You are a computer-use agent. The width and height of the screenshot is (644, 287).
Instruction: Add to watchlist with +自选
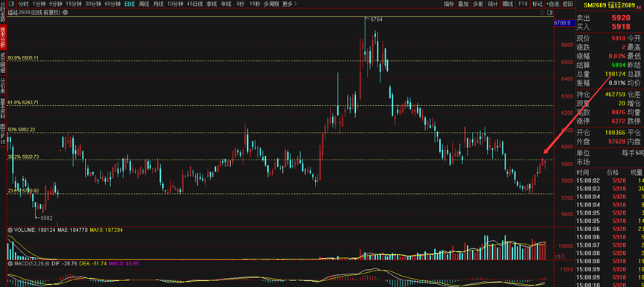pyautogui.click(x=552, y=4)
